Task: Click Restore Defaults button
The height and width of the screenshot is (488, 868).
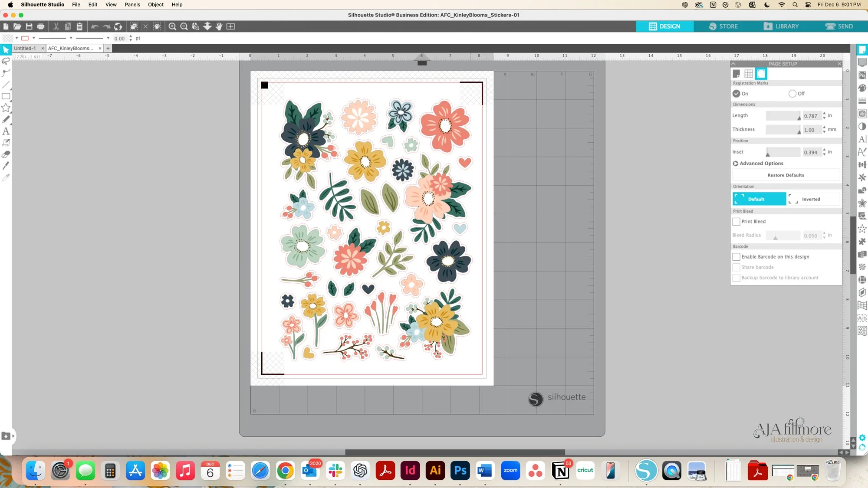Action: point(786,175)
